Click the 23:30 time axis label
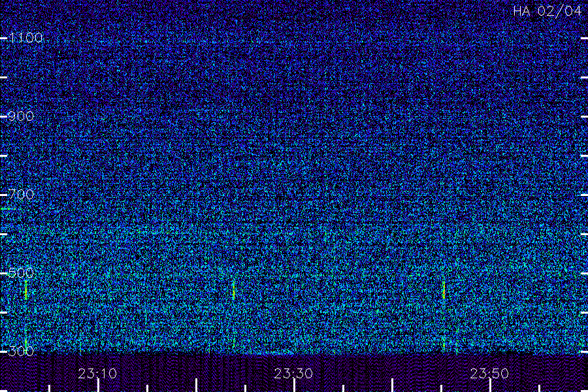 [293, 374]
